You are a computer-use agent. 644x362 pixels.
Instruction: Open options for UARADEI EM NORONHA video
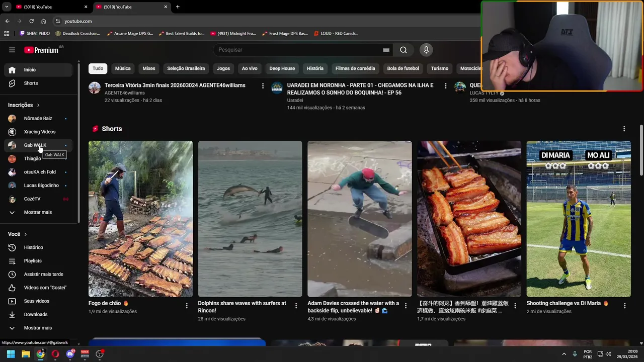[x=445, y=86]
